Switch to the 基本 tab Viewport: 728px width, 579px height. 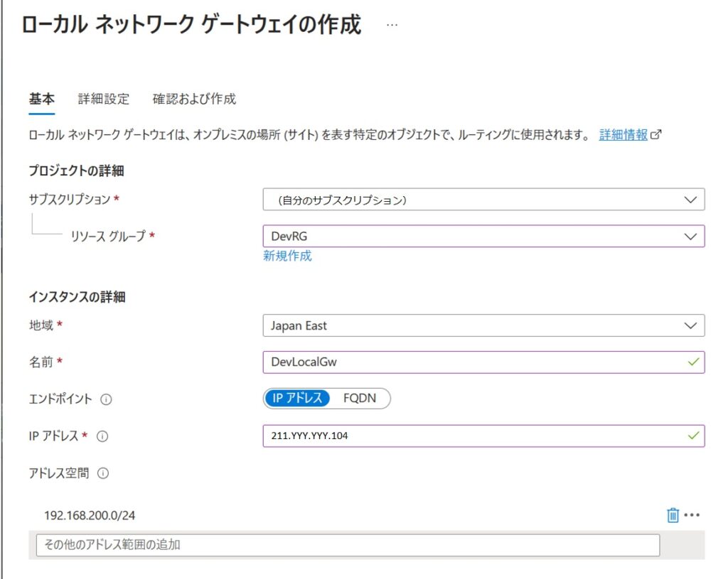click(x=42, y=99)
